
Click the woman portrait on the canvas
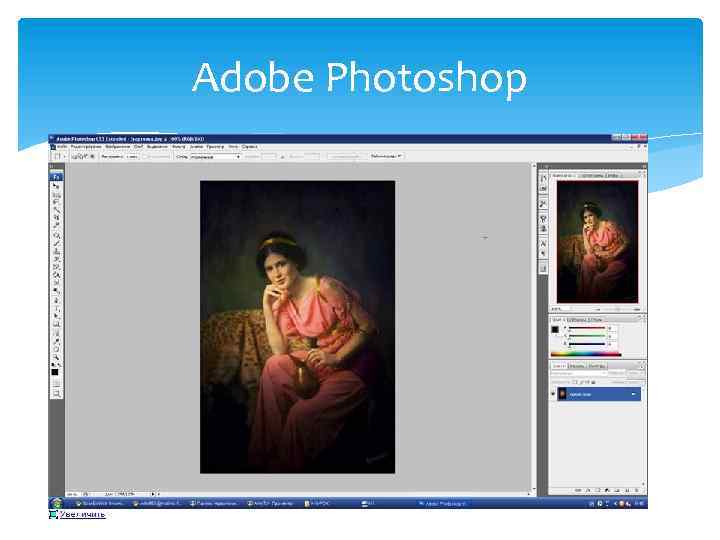click(x=298, y=327)
